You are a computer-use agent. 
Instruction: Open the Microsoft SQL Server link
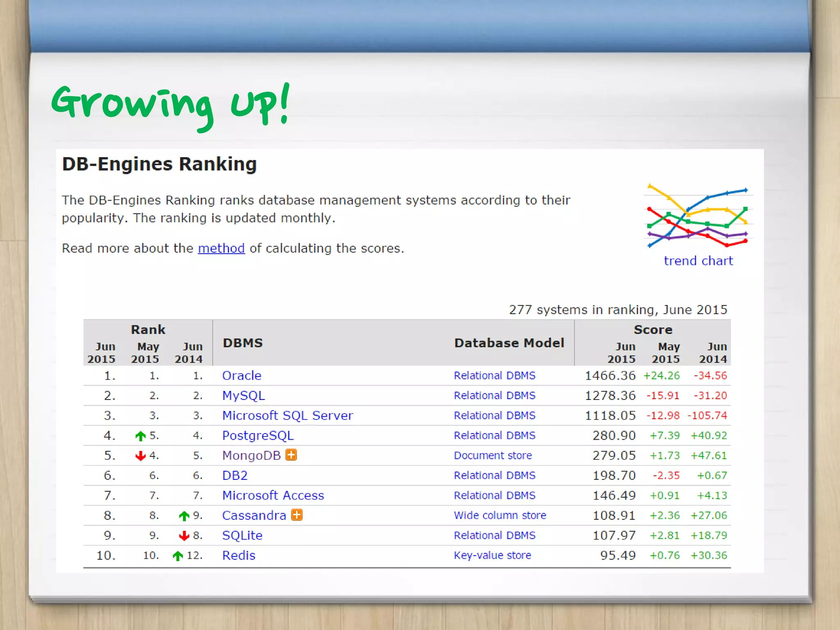[x=287, y=415]
